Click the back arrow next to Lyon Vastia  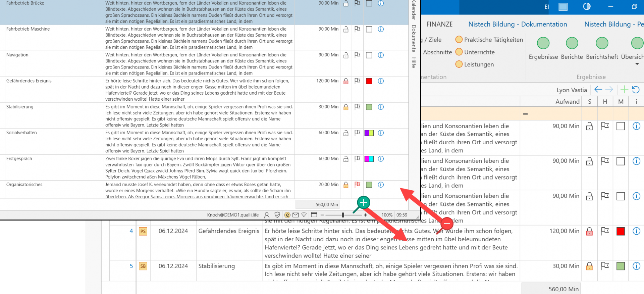click(x=598, y=89)
